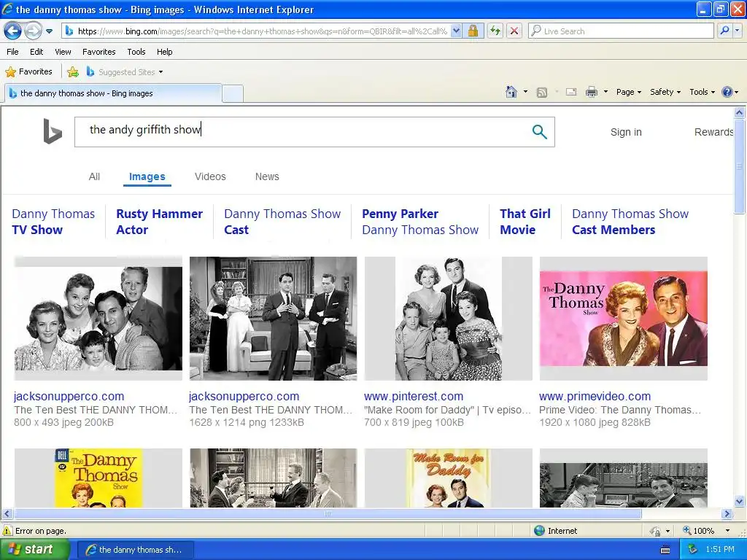Screen dimensions: 747x560
Task: Open the Page dropdown menu
Action: (628, 92)
